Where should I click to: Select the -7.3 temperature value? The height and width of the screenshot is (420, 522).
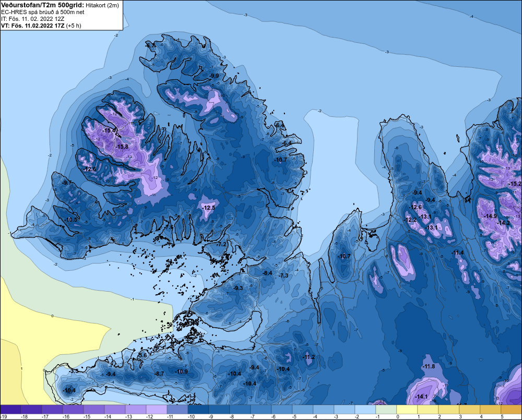(x=283, y=275)
